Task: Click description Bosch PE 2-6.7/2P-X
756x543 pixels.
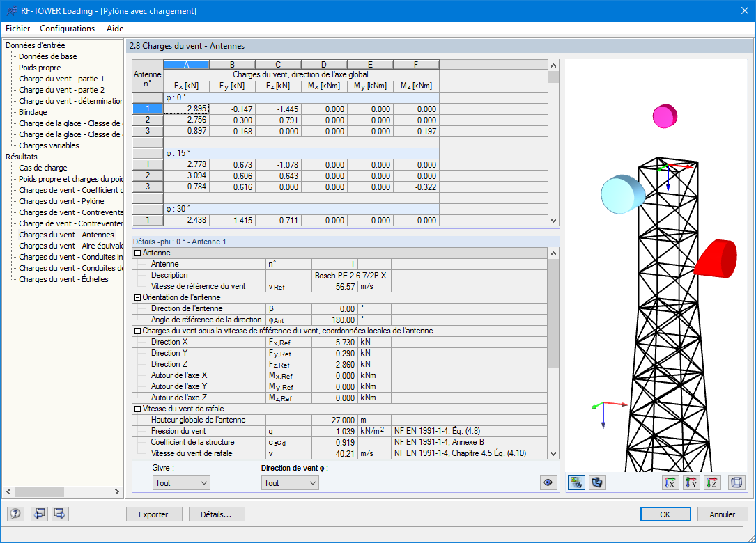Action: (350, 275)
